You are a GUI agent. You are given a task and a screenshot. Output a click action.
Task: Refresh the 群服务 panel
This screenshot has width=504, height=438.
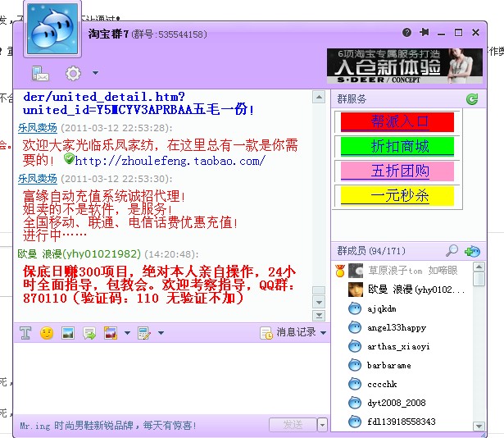point(472,99)
